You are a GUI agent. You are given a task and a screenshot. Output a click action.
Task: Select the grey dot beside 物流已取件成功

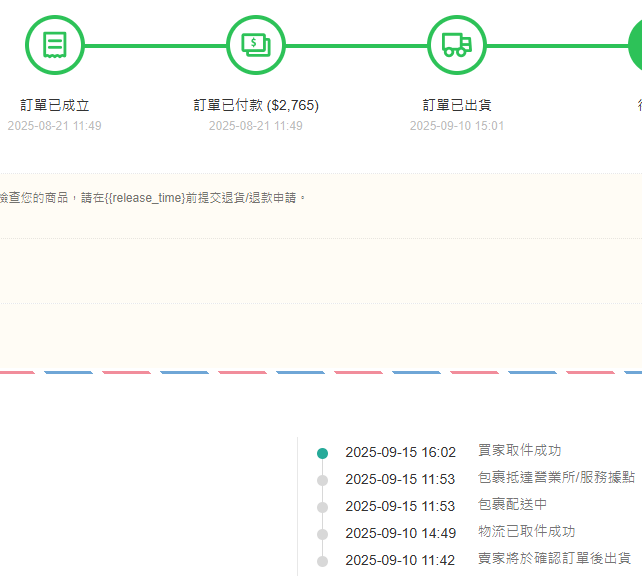coord(322,534)
